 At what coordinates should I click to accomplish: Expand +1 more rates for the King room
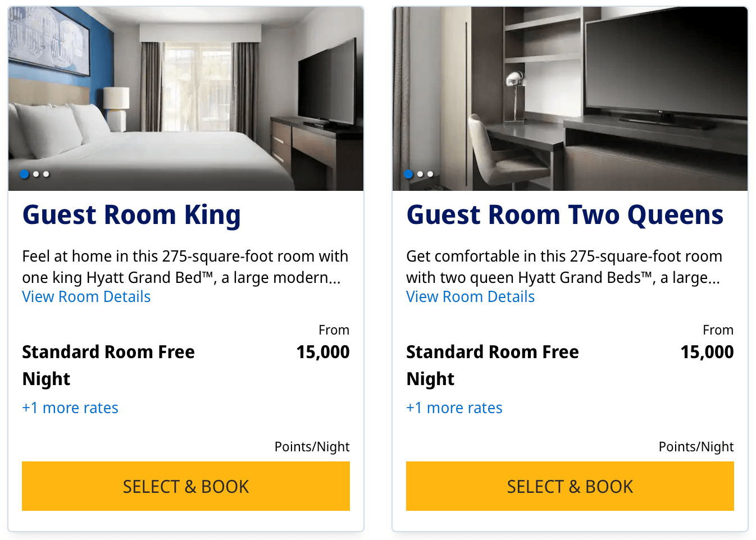[70, 408]
